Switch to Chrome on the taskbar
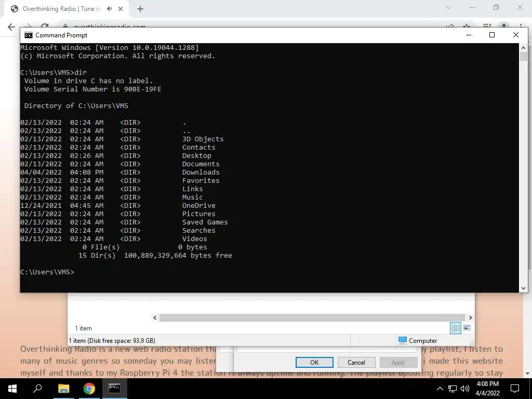Image resolution: width=532 pixels, height=399 pixels. click(x=89, y=389)
